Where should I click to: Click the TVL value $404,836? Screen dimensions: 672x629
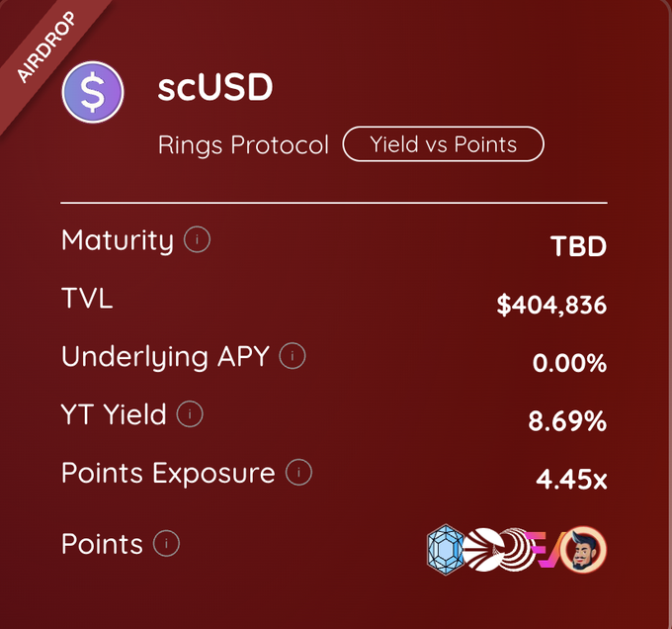[x=551, y=305]
